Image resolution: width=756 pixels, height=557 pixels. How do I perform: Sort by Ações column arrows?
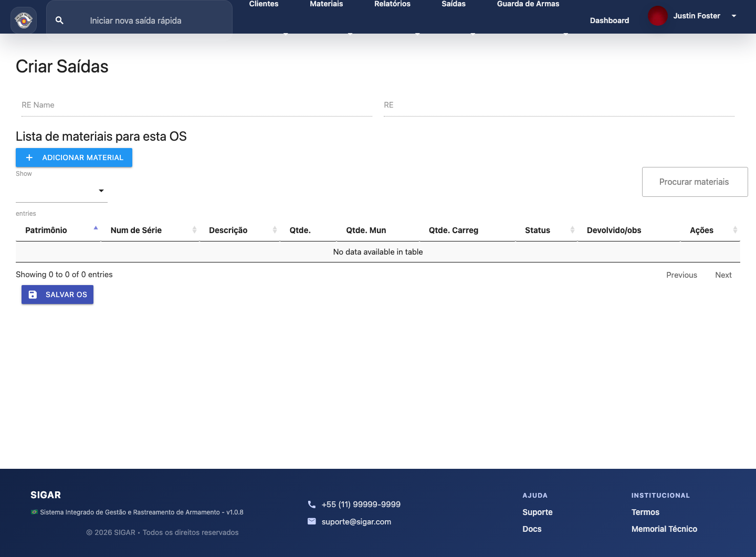click(735, 230)
